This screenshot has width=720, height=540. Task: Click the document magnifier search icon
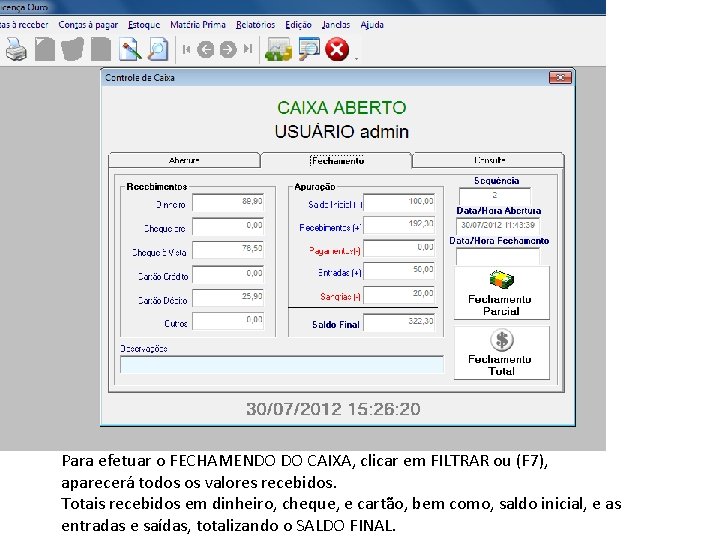pyautogui.click(x=158, y=49)
